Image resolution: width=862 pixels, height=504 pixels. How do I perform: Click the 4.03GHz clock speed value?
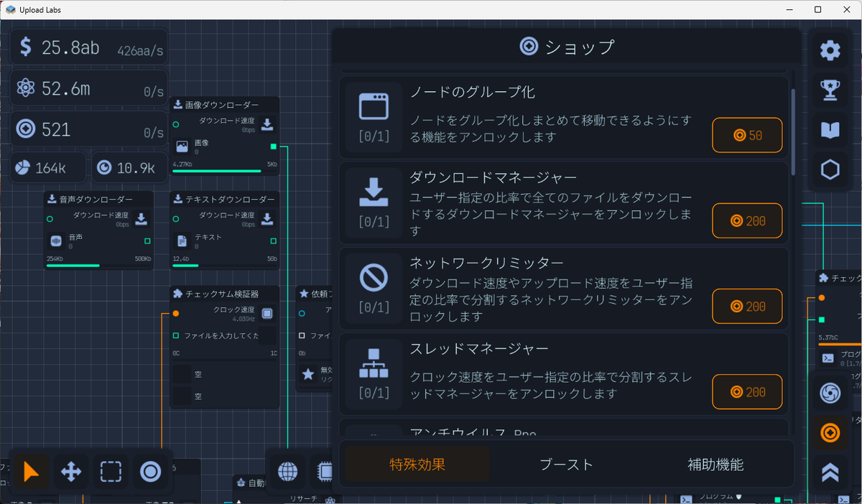pyautogui.click(x=244, y=319)
